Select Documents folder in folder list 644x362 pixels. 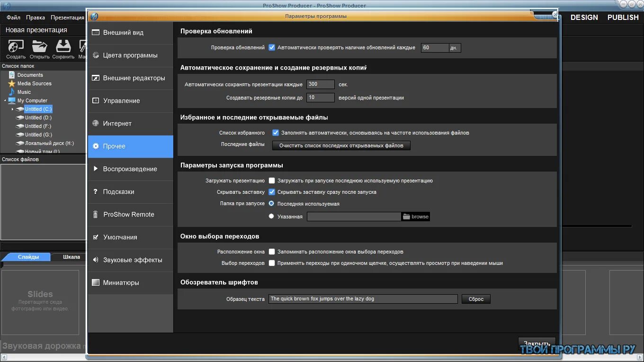(x=30, y=75)
